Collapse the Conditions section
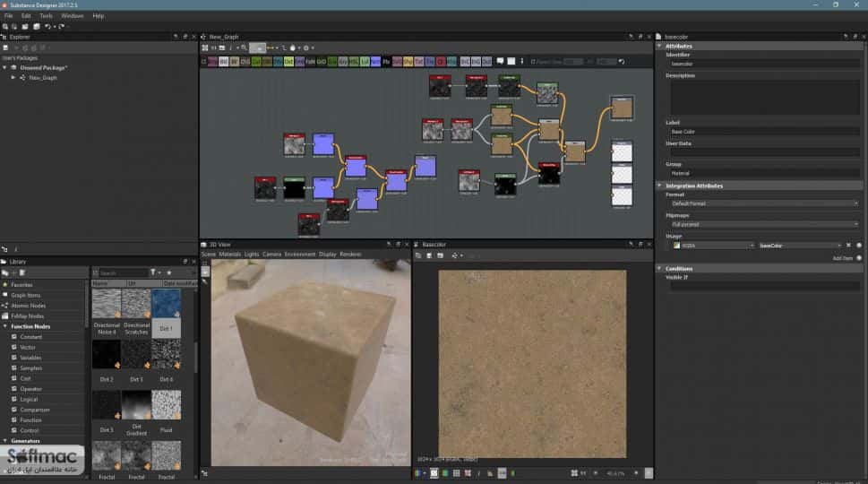Viewport: 868px width, 484px height. pos(659,268)
